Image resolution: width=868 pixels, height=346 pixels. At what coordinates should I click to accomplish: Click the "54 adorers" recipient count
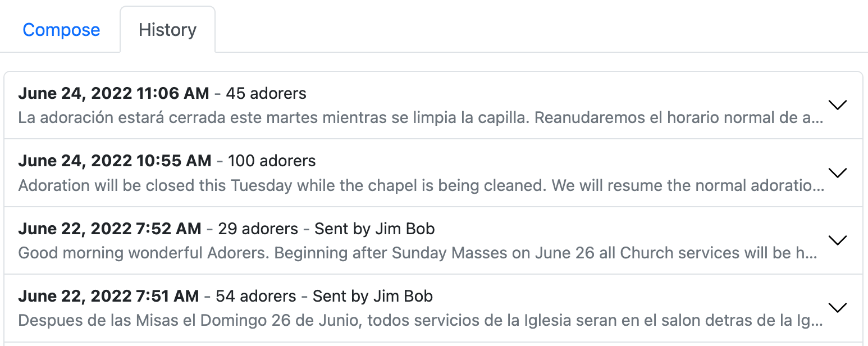click(256, 296)
